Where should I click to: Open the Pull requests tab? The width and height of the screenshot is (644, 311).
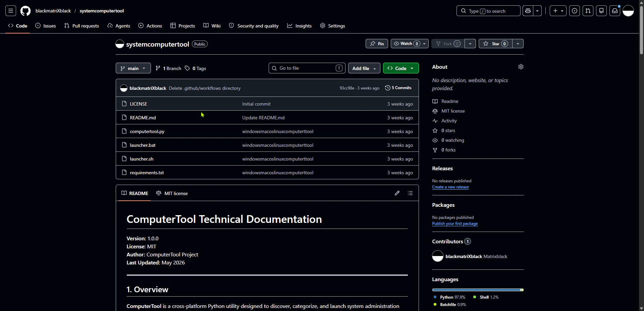pyautogui.click(x=82, y=26)
